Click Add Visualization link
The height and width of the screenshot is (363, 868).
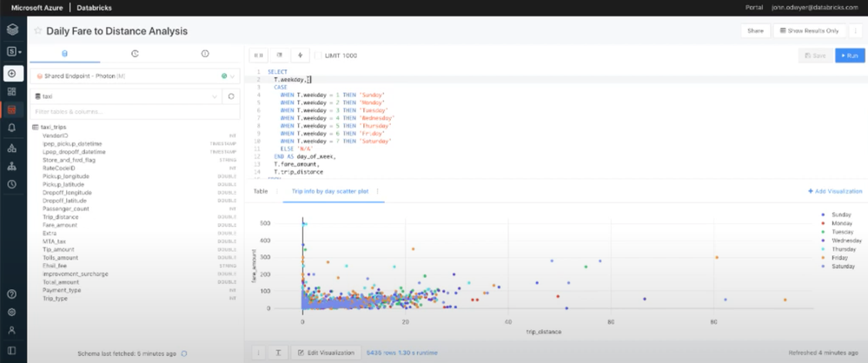click(835, 191)
